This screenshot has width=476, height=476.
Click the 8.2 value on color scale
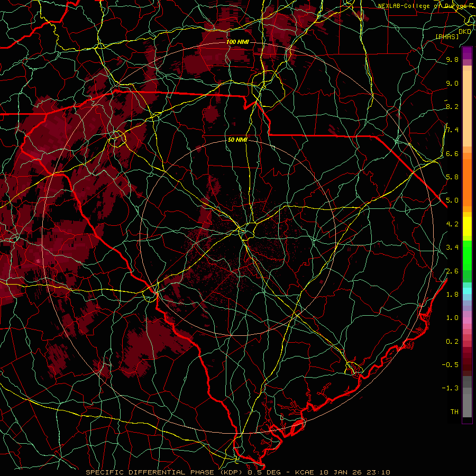(452, 106)
